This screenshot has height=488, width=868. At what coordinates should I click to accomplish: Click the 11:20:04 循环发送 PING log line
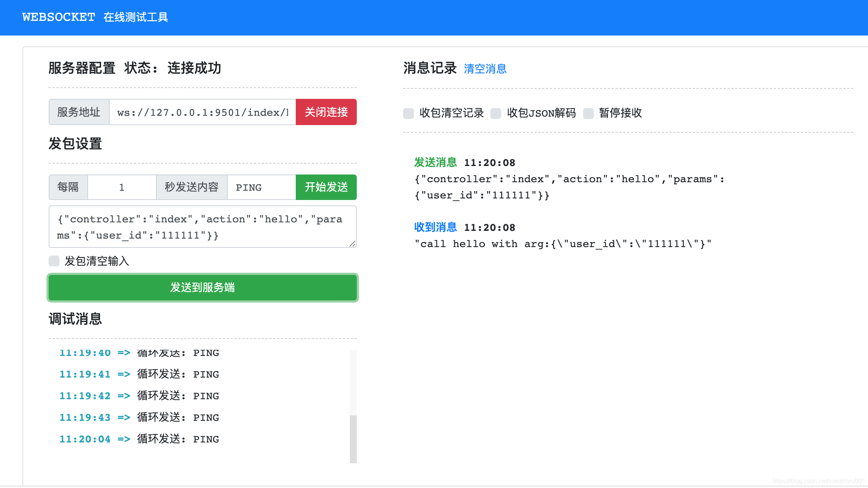[139, 439]
